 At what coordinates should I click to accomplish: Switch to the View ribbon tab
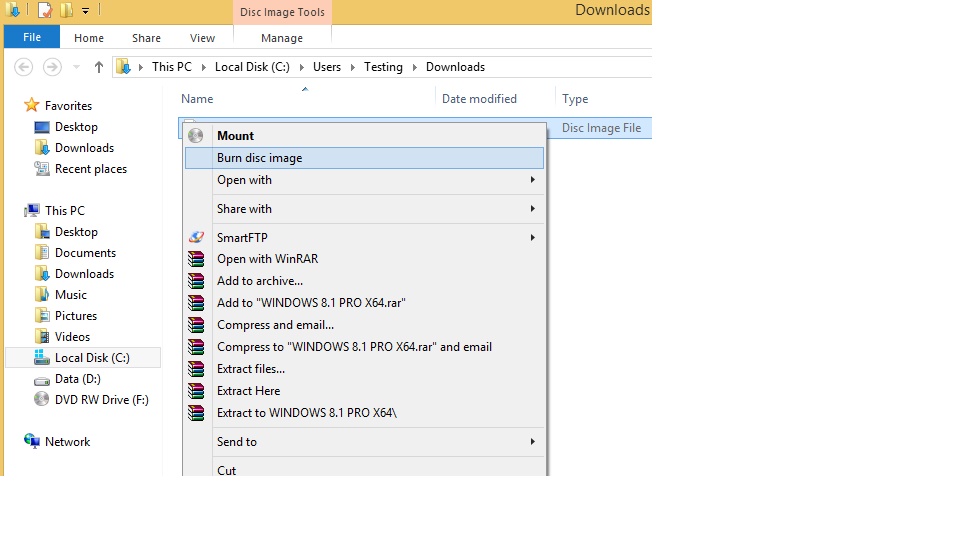click(202, 38)
